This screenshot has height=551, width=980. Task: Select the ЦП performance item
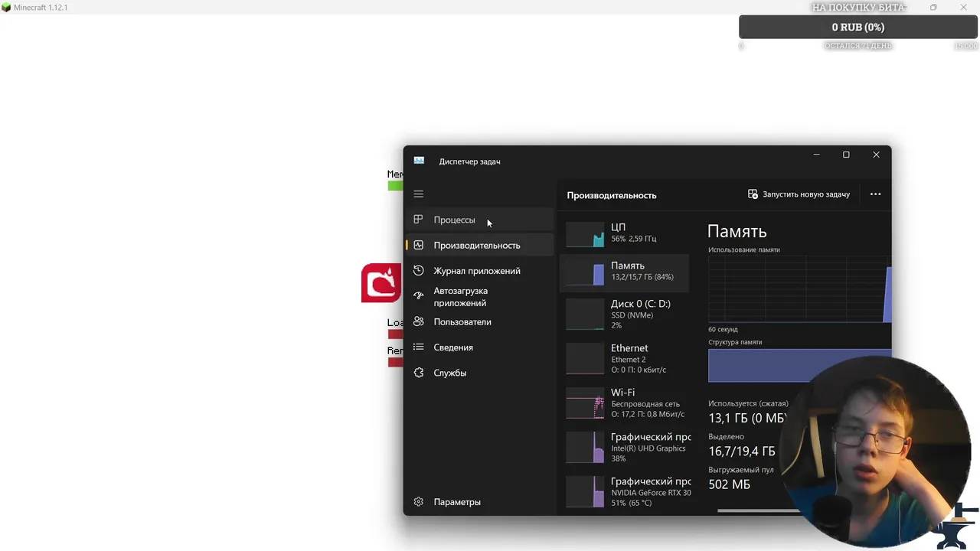coord(625,233)
